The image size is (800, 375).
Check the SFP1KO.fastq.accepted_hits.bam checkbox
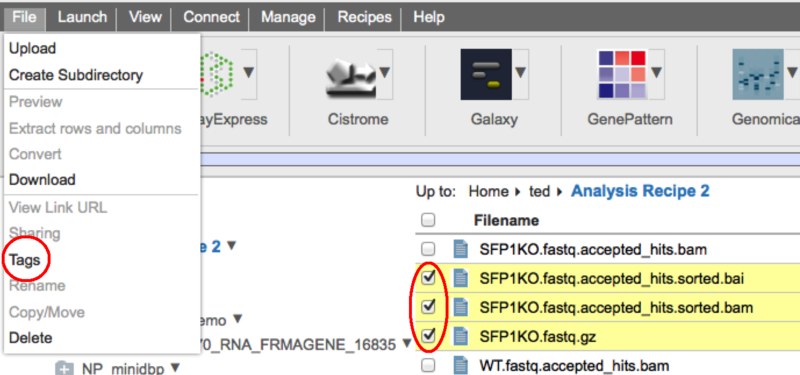429,249
